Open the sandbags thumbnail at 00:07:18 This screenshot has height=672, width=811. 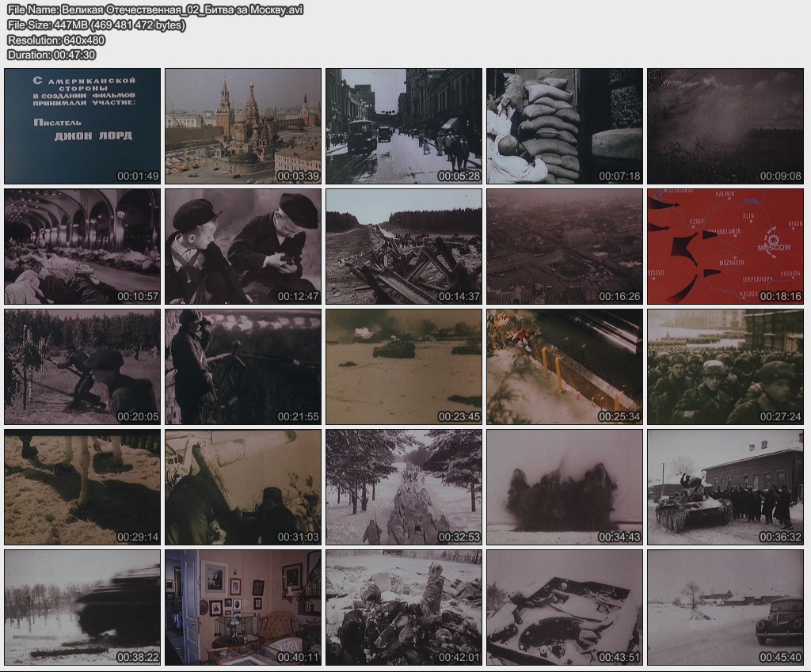pyautogui.click(x=565, y=126)
